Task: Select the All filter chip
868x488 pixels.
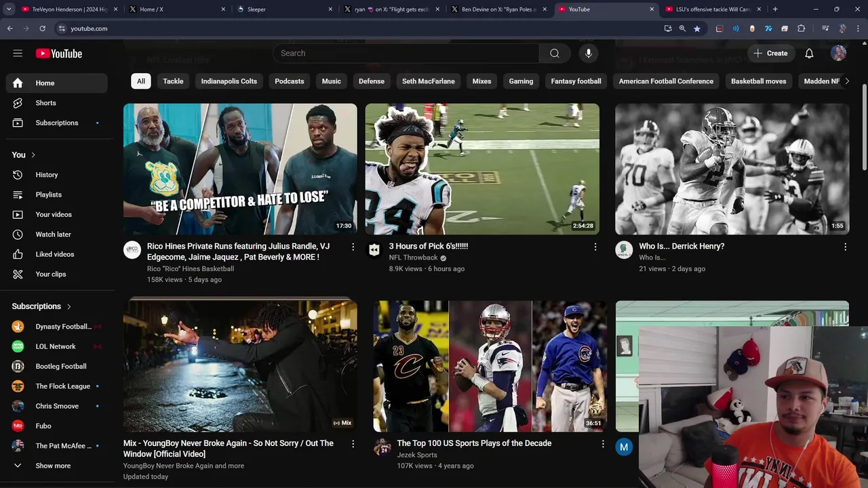Action: (141, 81)
